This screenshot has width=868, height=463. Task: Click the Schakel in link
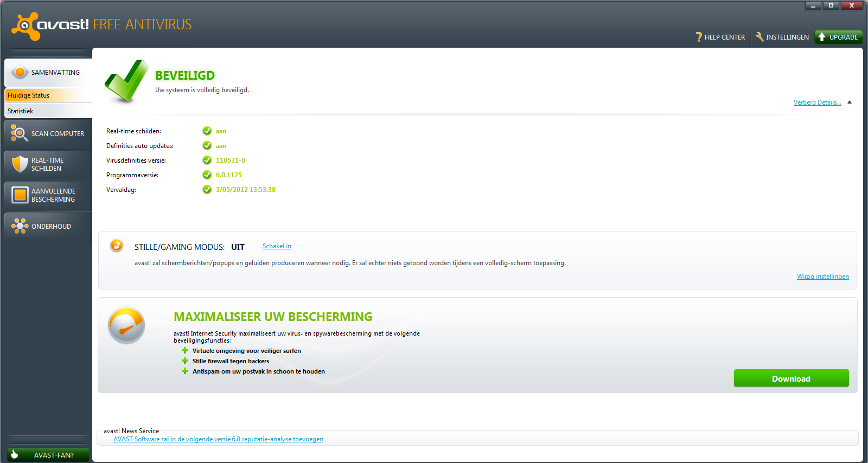pos(277,246)
